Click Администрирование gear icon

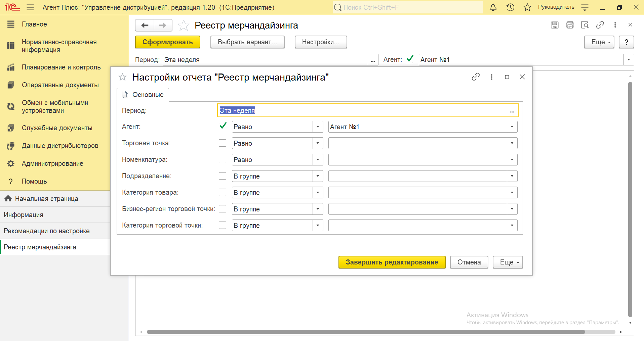point(11,163)
